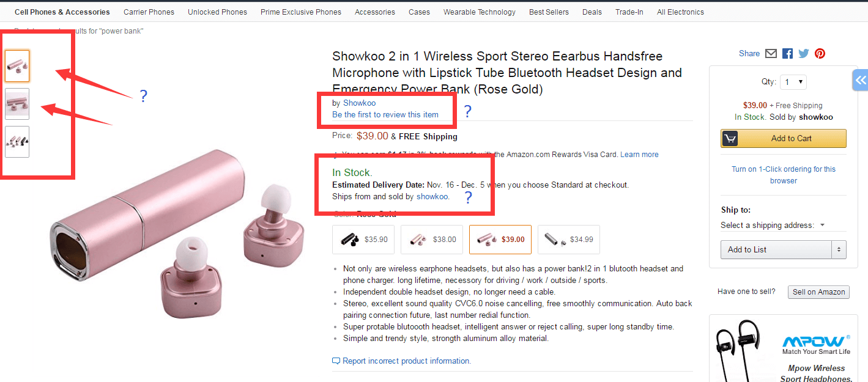Open the Showkoo brand link
This screenshot has height=382, width=868.
tap(359, 103)
